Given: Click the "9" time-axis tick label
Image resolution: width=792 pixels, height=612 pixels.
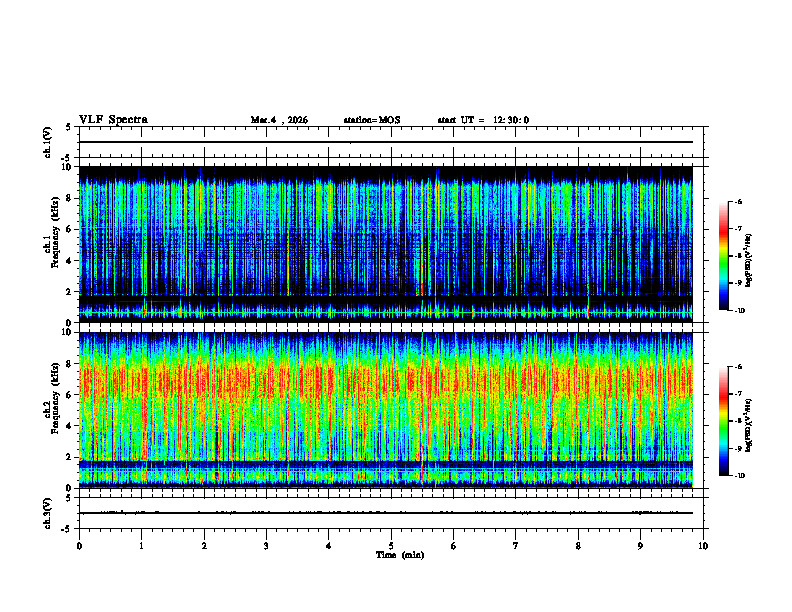Looking at the screenshot, I should click(x=640, y=546).
